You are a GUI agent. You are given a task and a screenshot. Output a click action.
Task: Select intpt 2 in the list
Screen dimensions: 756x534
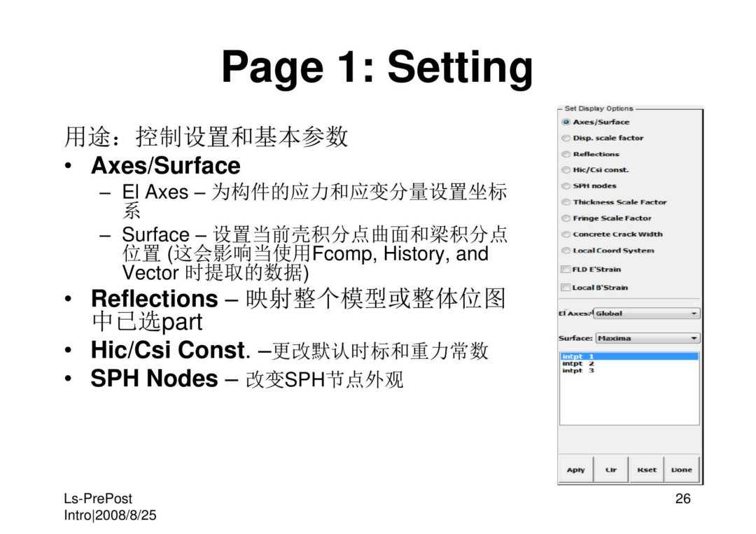[629, 364]
